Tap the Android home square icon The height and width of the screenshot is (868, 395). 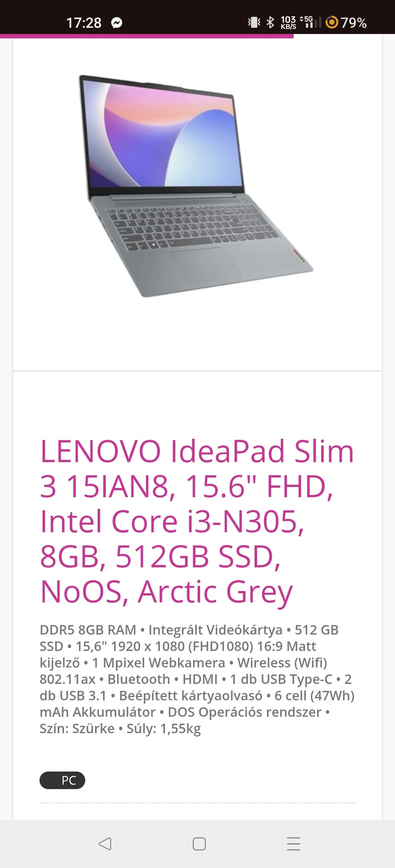point(199,843)
